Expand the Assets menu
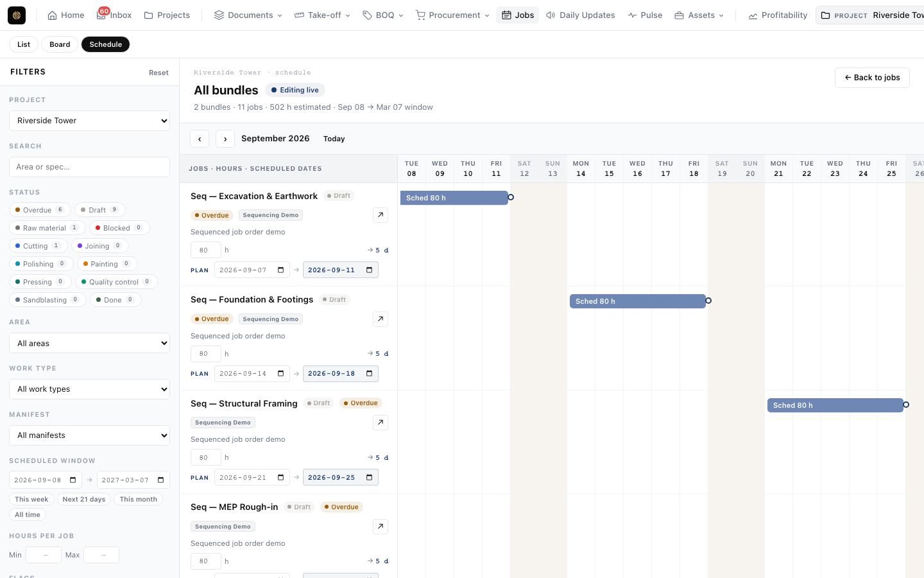This screenshot has width=924, height=578. [699, 15]
